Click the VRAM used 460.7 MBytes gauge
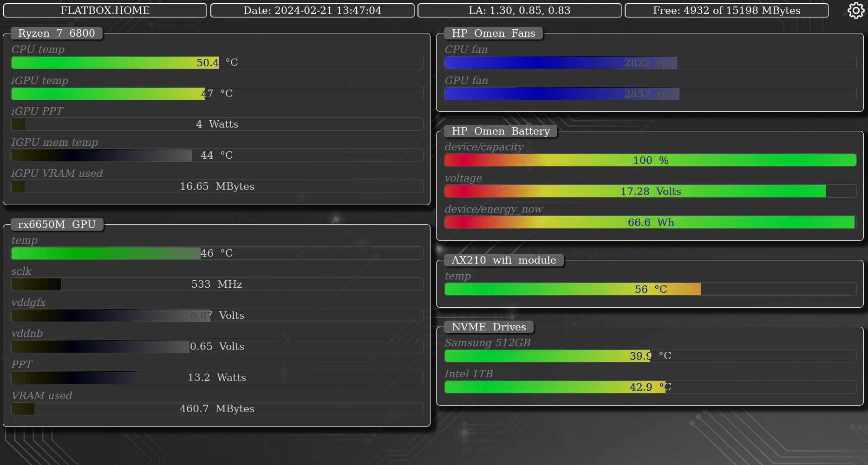 tap(216, 408)
